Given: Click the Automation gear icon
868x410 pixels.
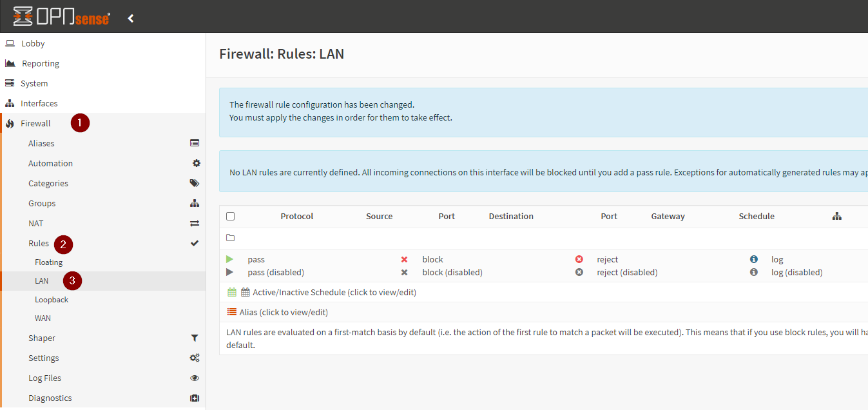Looking at the screenshot, I should 197,164.
